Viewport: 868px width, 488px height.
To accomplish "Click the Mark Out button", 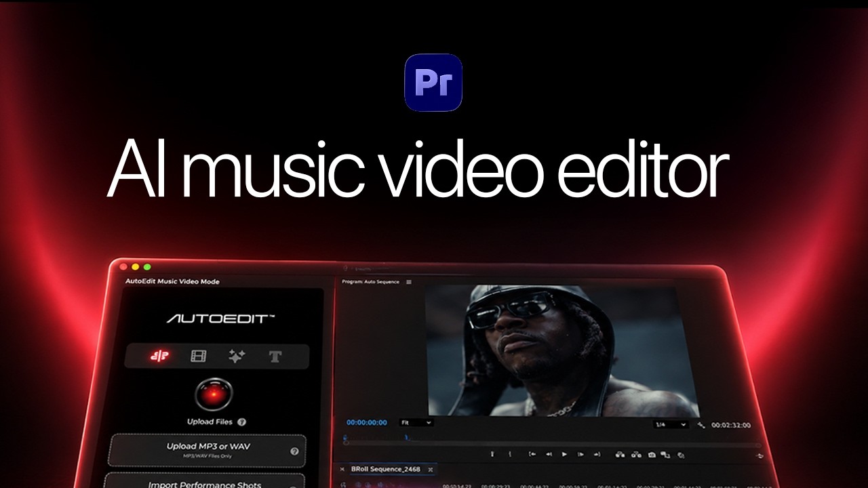I will coord(510,454).
